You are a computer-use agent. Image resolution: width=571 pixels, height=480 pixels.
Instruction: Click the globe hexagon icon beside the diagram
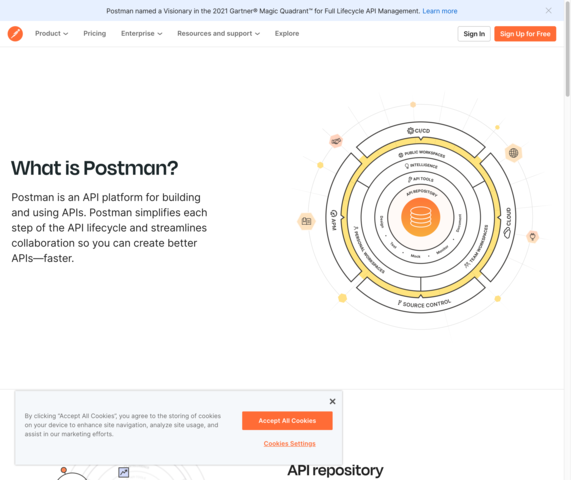[513, 153]
